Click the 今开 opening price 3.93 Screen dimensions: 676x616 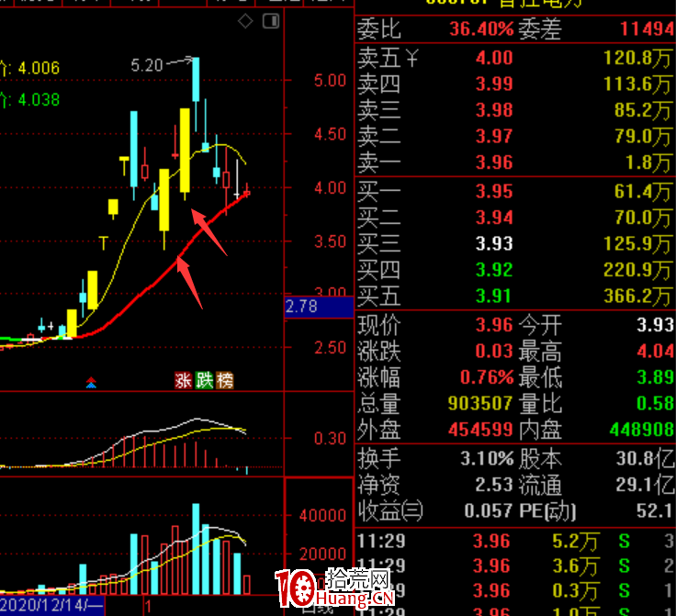point(655,325)
